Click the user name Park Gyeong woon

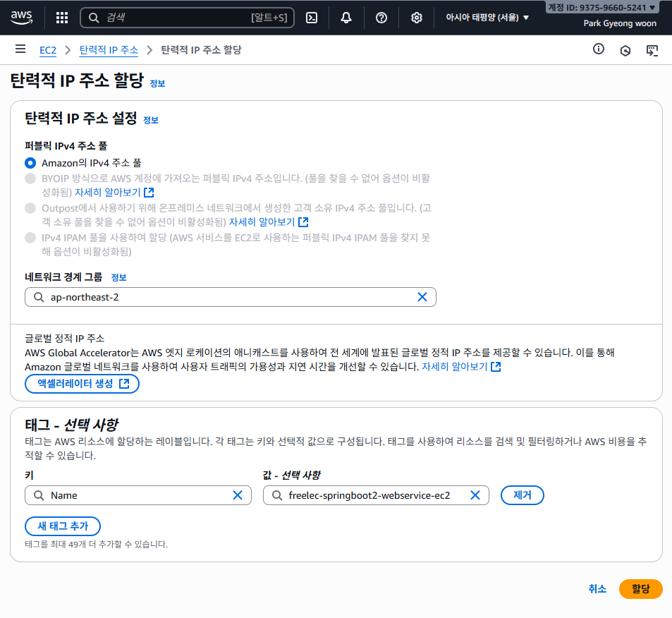click(x=620, y=23)
